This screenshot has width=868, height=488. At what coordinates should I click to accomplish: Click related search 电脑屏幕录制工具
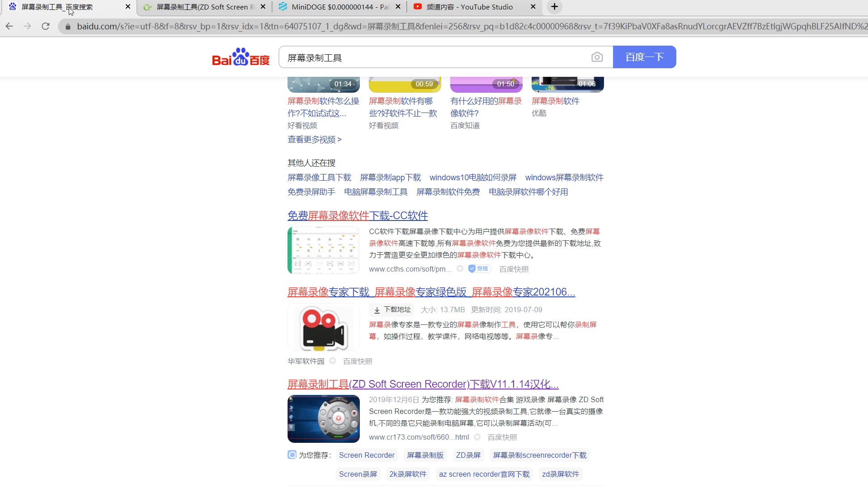click(x=376, y=192)
